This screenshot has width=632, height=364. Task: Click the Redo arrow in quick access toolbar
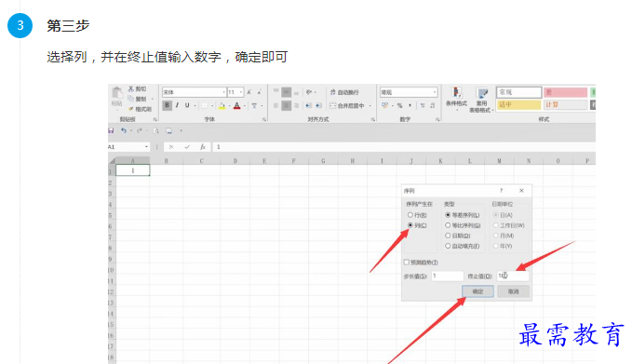coord(139,130)
